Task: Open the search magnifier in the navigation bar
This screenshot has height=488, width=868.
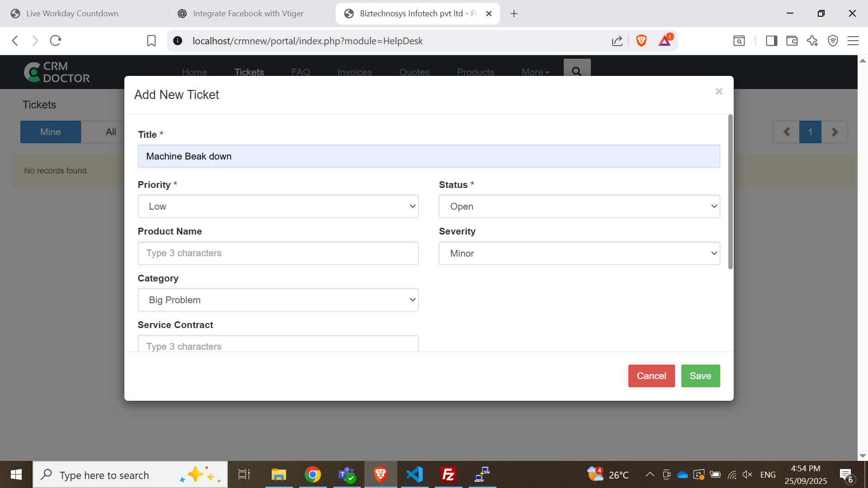Action: click(x=576, y=71)
